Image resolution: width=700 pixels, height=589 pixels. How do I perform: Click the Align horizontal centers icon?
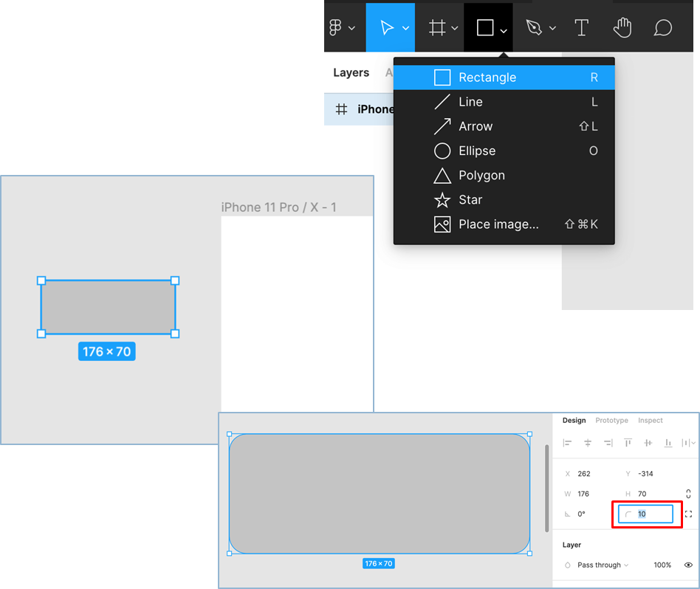point(588,443)
